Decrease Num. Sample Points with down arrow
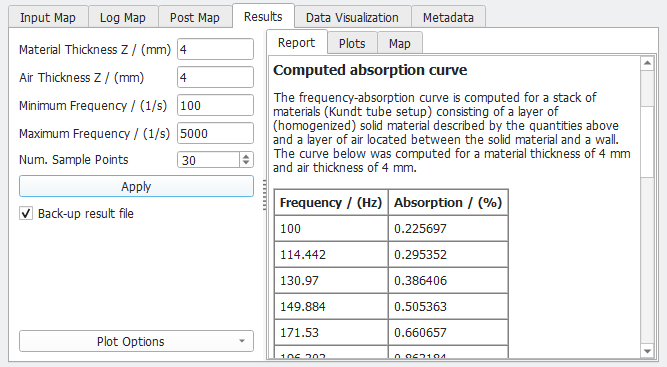 point(246,164)
